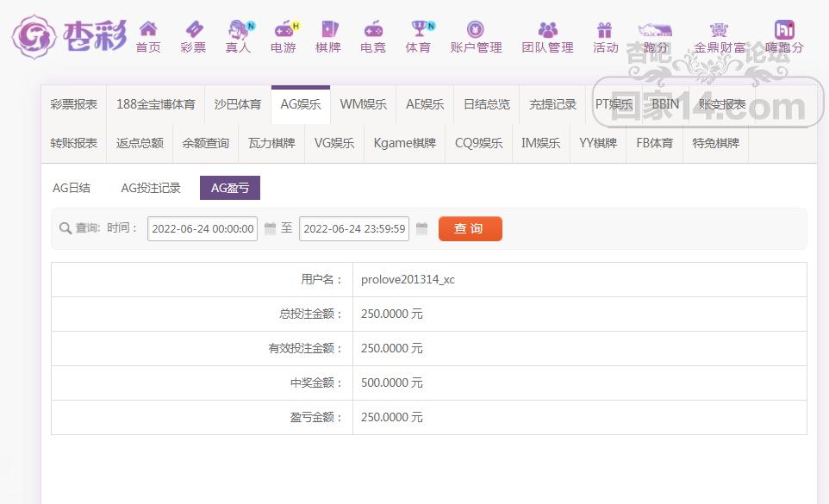Switch to the AG日结 tab
The height and width of the screenshot is (504, 829).
[x=72, y=188]
